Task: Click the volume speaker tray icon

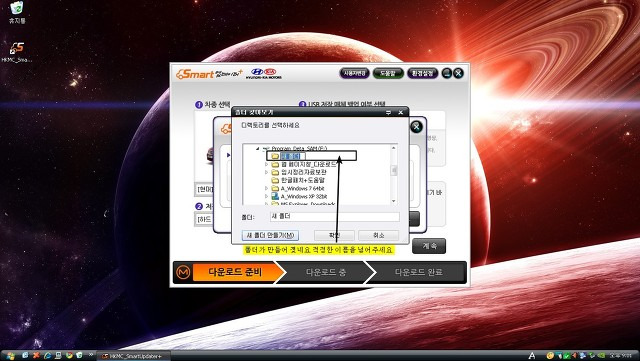Action: point(574,356)
